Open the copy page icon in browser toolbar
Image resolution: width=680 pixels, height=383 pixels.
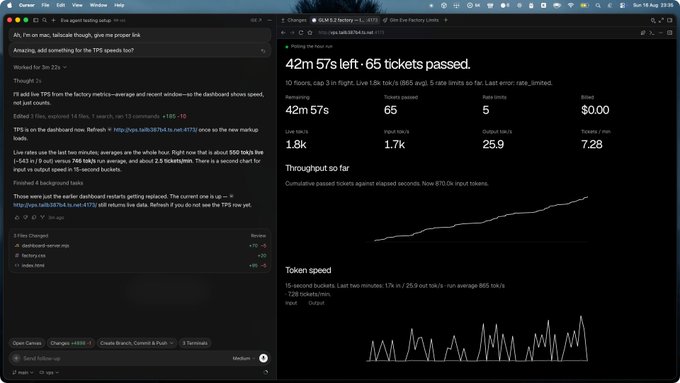click(643, 33)
